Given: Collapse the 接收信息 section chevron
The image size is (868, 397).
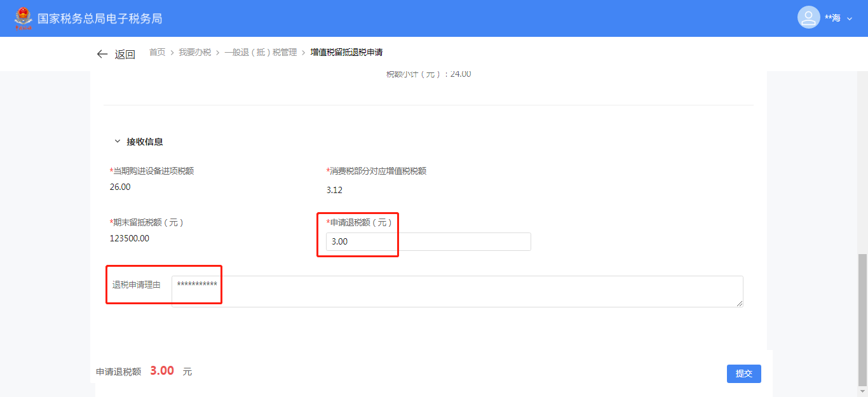Looking at the screenshot, I should 117,142.
